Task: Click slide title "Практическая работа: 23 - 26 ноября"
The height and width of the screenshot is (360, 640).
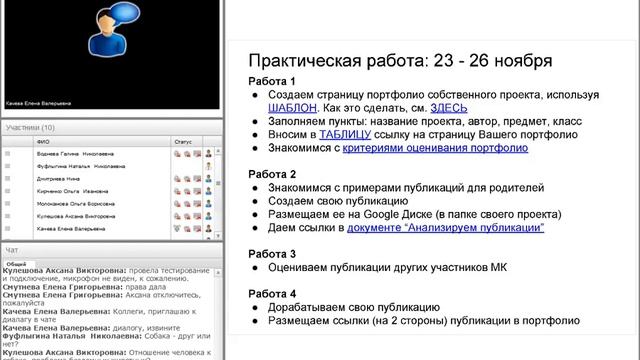Action: pos(400,61)
